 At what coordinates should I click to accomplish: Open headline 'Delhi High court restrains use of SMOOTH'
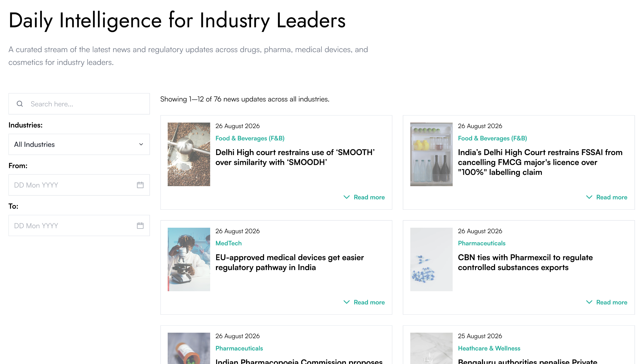[x=295, y=157]
